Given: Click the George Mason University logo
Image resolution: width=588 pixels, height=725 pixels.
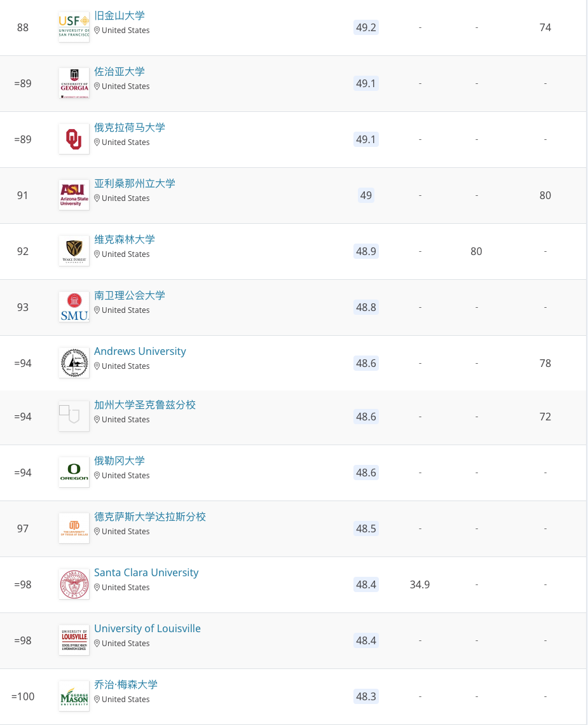Looking at the screenshot, I should (74, 696).
